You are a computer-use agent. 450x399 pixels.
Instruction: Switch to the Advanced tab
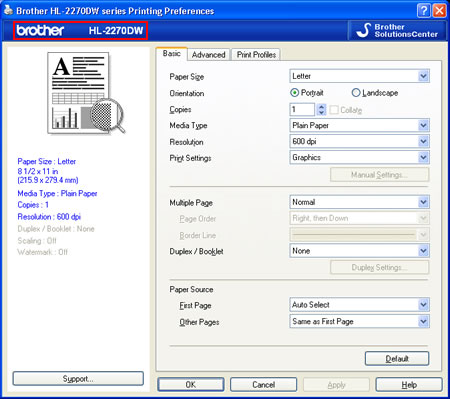click(x=209, y=55)
